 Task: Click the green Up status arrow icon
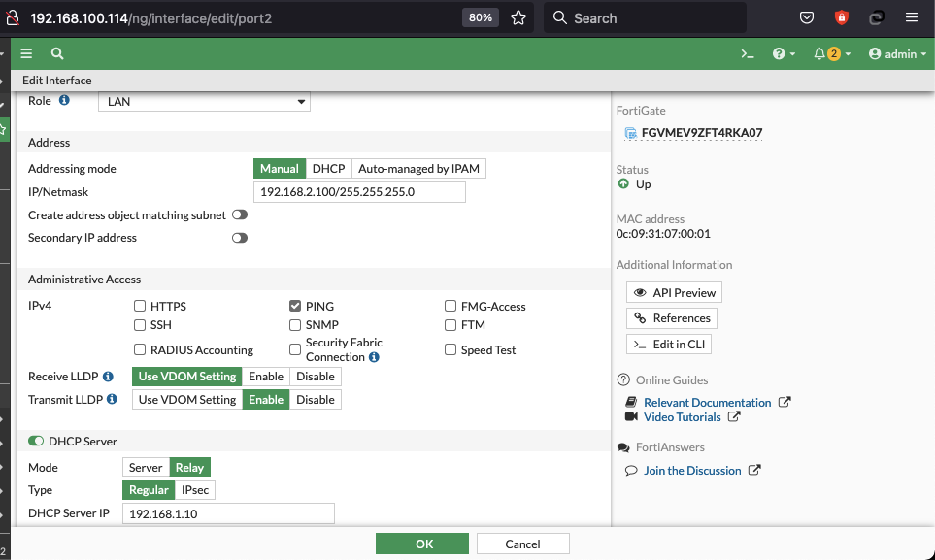tap(623, 183)
